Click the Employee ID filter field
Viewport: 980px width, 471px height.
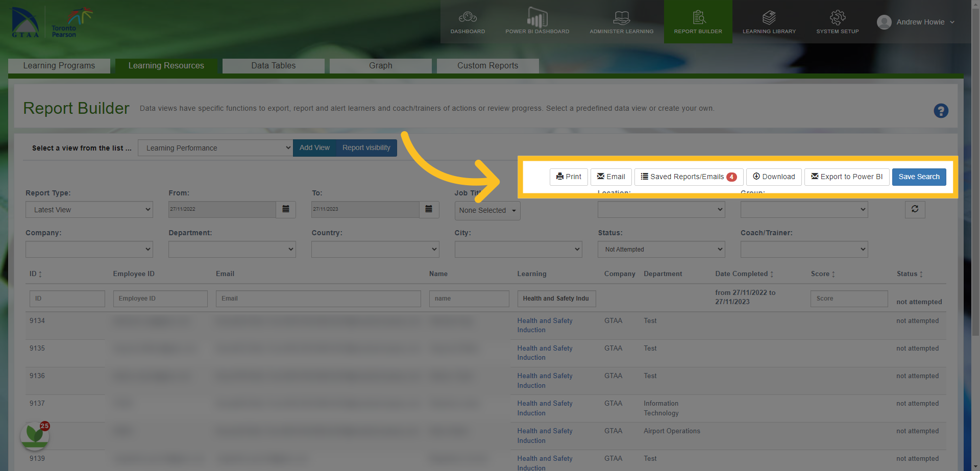[160, 299]
